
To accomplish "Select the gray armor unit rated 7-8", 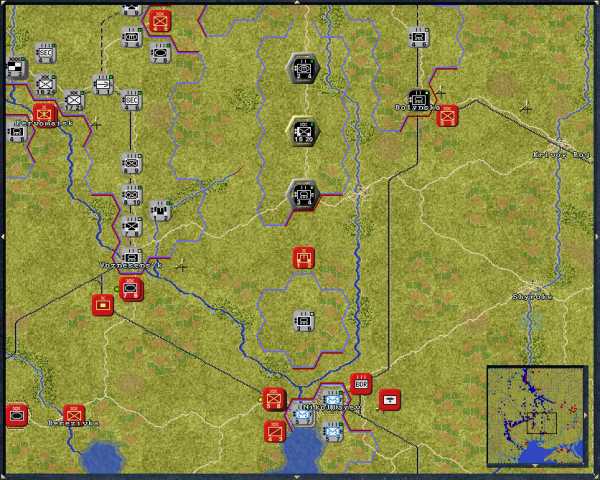I will [160, 53].
